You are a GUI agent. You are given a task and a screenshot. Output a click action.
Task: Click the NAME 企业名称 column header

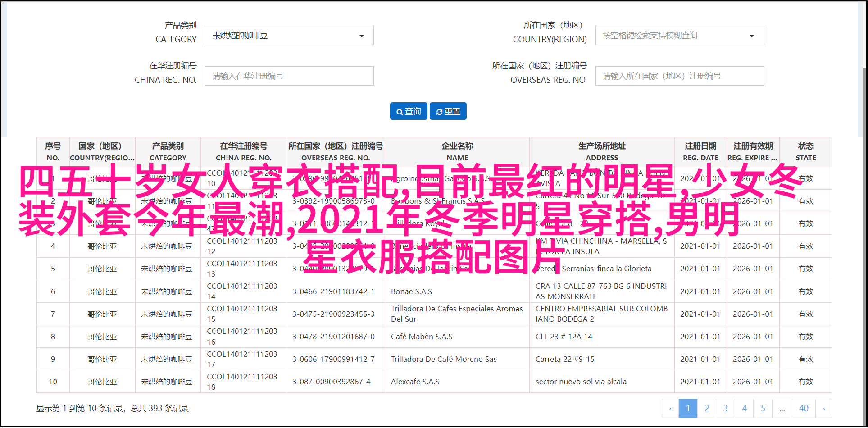pyautogui.click(x=457, y=152)
